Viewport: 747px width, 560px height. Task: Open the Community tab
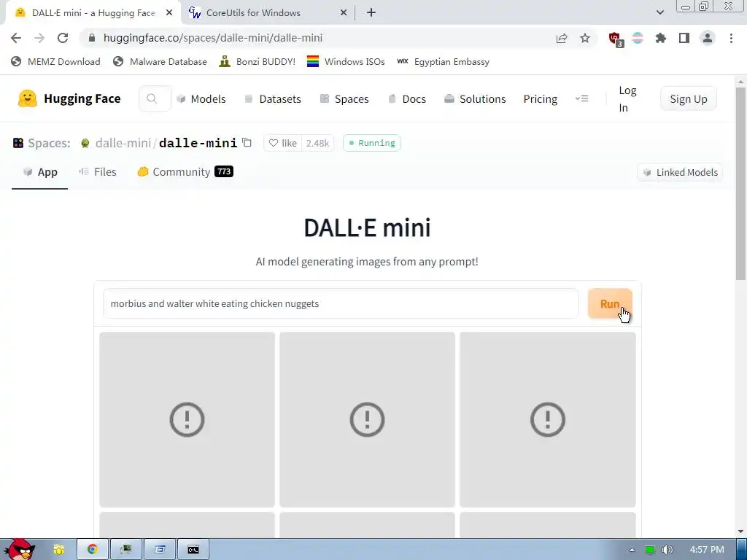185,172
